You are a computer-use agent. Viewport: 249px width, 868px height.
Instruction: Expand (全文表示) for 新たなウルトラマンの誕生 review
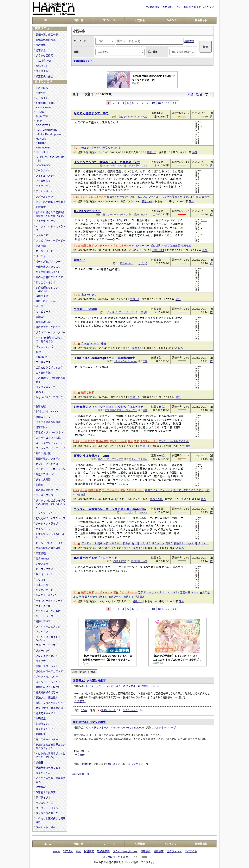(79, 754)
